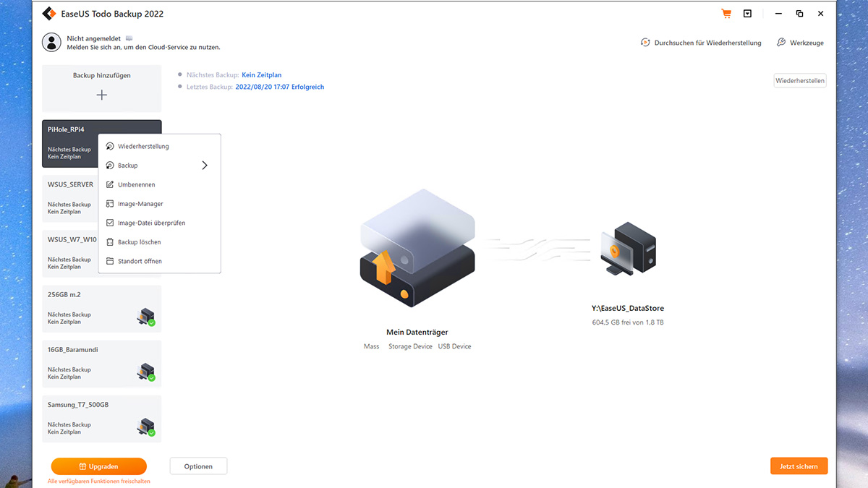868x488 pixels.
Task: Click 'Standort öffnen' menu entry
Action: coord(159,261)
